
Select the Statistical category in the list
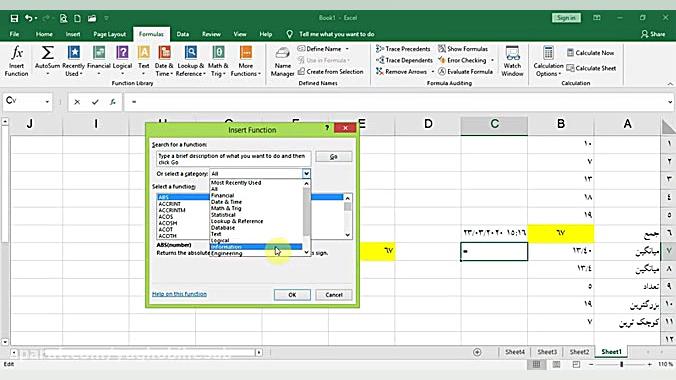pyautogui.click(x=256, y=215)
